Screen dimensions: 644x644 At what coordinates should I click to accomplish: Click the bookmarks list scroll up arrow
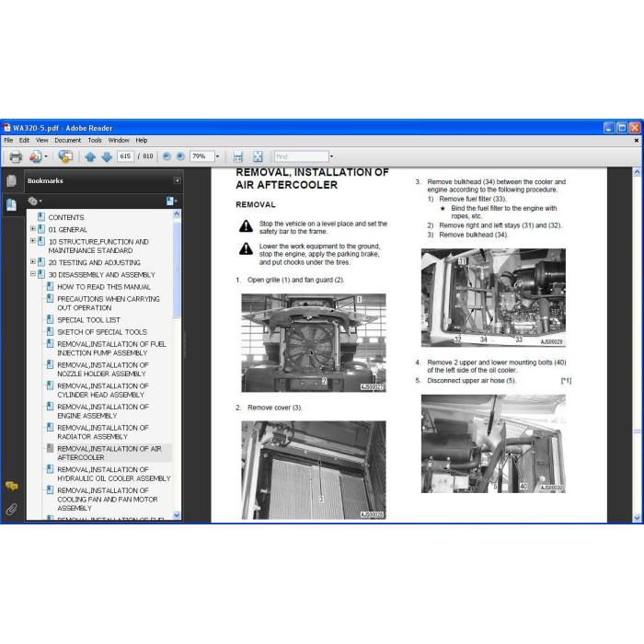tap(177, 213)
